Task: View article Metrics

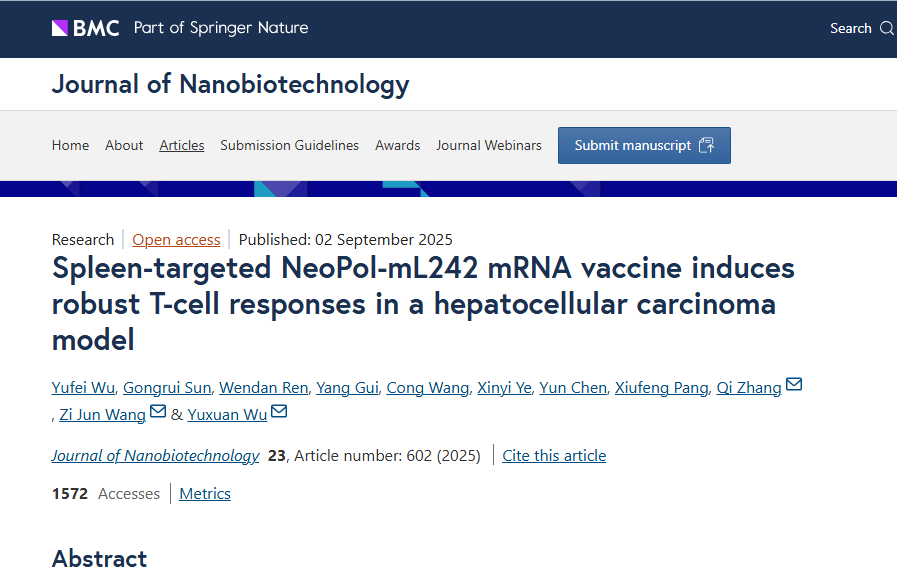Action: point(205,494)
